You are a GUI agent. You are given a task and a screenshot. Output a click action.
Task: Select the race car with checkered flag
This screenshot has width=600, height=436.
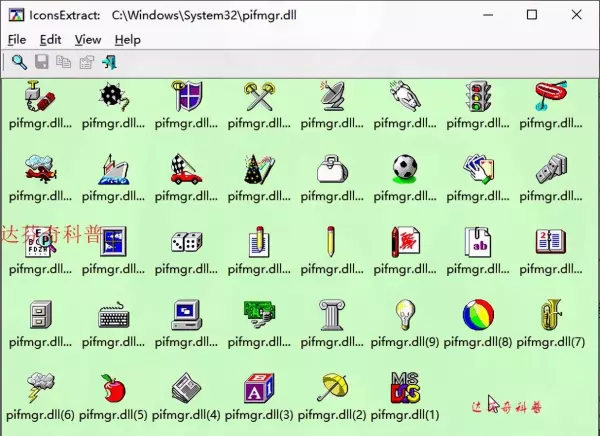pyautogui.click(x=186, y=169)
